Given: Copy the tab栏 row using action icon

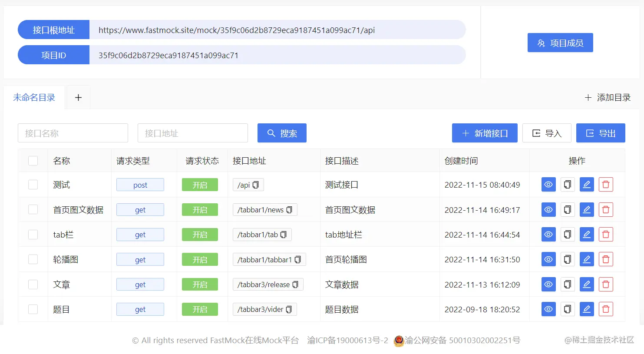Looking at the screenshot, I should click(568, 235).
